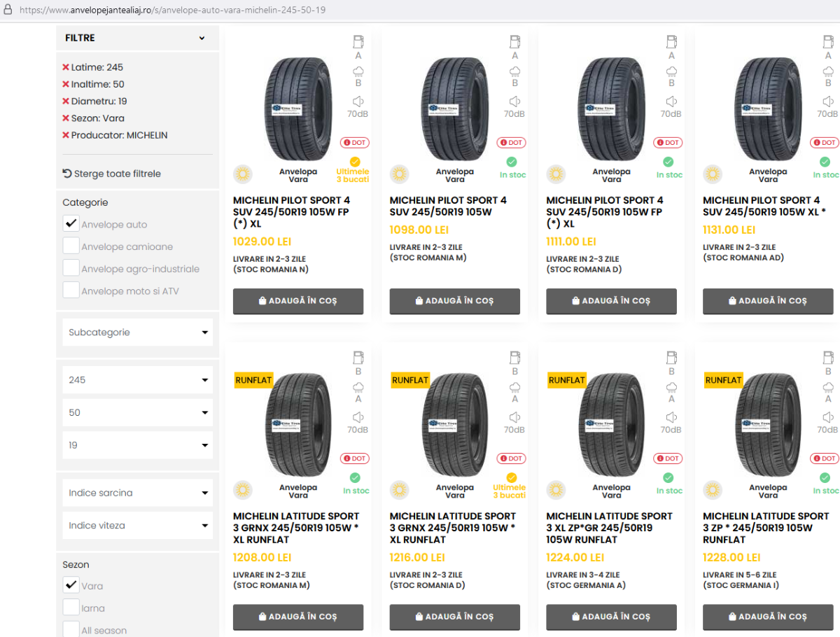Click the DOT badge on the 1029.00 LEI tire
Image resolution: width=840 pixels, height=637 pixels.
click(x=355, y=142)
